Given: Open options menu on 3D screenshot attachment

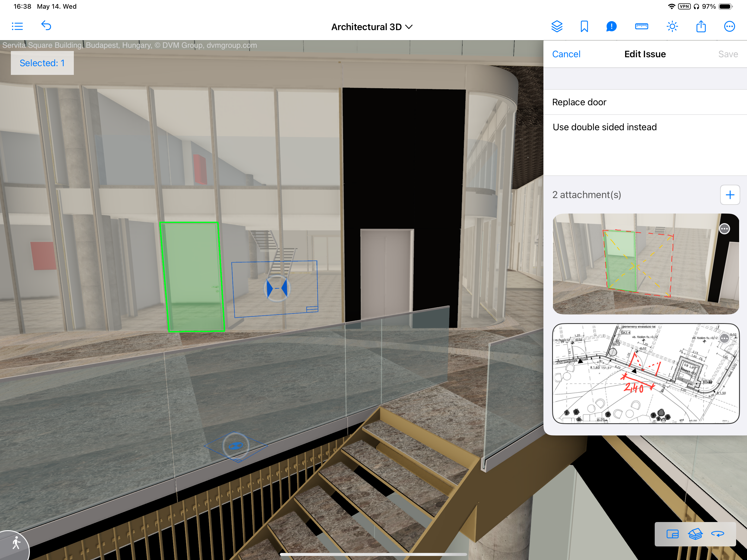Looking at the screenshot, I should [x=724, y=229].
